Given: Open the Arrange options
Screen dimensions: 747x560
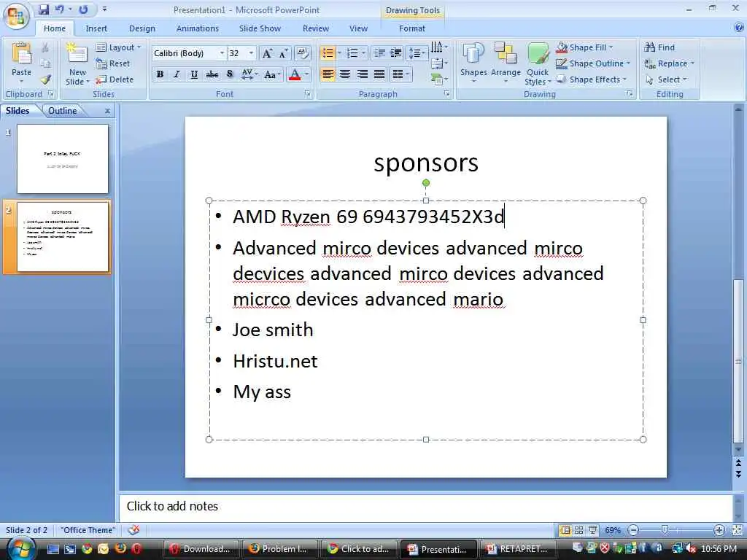Looking at the screenshot, I should coord(506,64).
